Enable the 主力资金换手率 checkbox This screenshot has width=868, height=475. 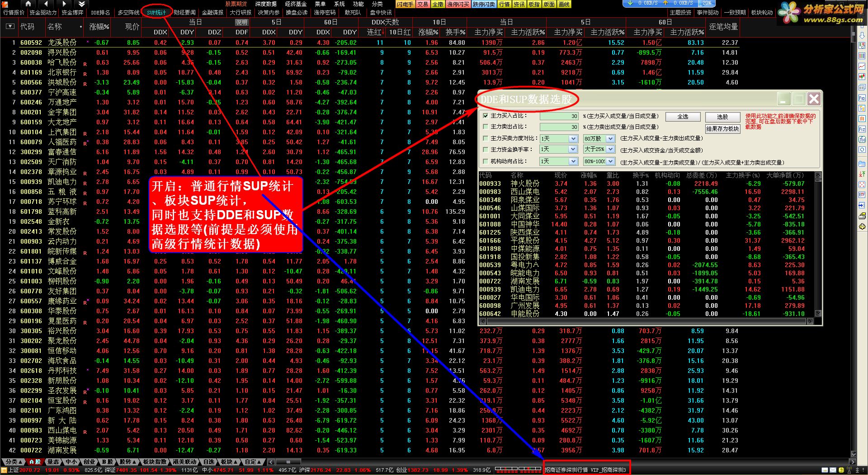(x=486, y=149)
